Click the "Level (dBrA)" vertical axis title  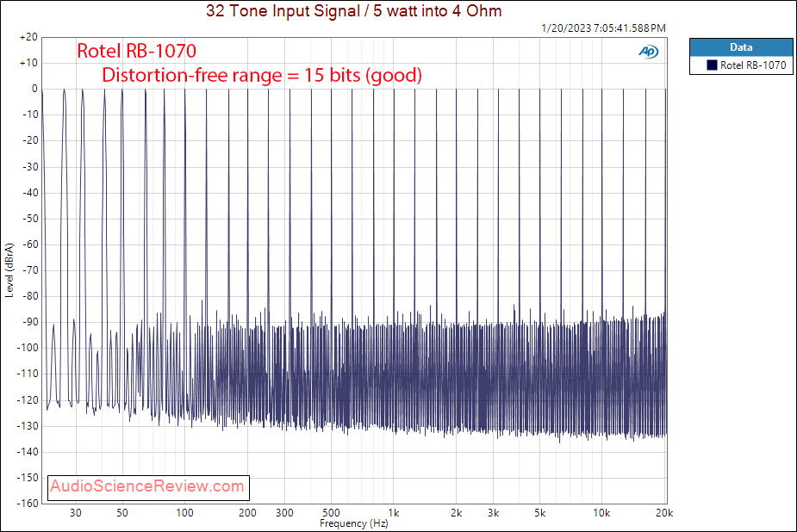[9, 270]
